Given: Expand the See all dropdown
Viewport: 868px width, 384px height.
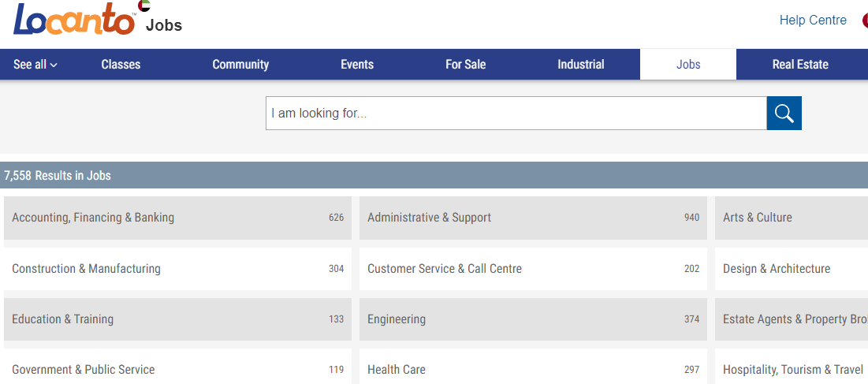Looking at the screenshot, I should (x=35, y=65).
